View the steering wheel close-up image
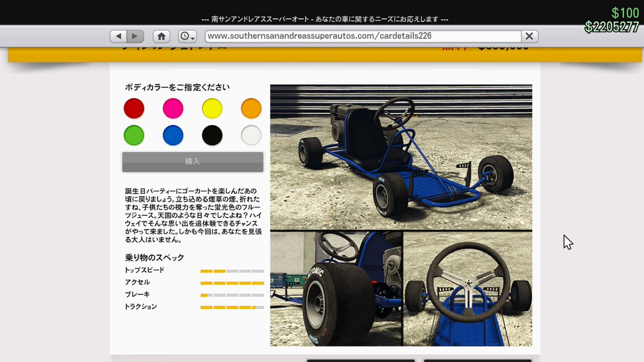Image resolution: width=644 pixels, height=362 pixels. point(468,289)
